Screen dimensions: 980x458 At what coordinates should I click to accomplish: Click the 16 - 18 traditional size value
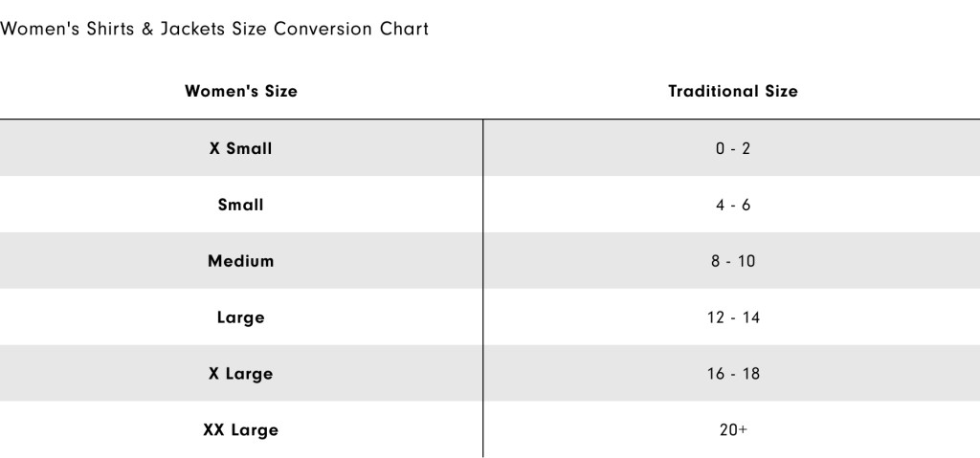[733, 374]
